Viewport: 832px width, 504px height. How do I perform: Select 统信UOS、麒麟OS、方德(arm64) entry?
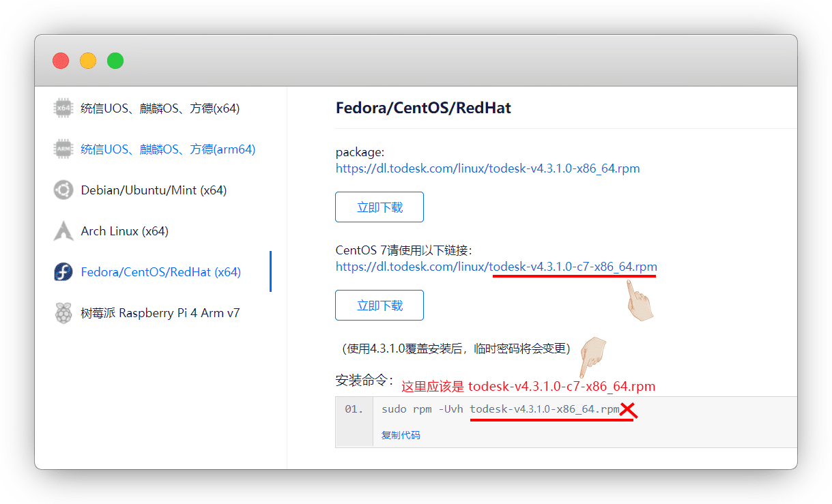[168, 149]
